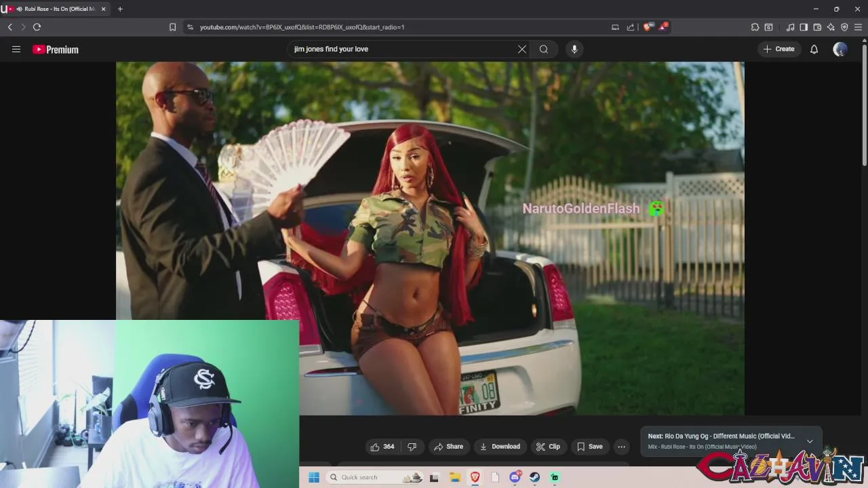The height and width of the screenshot is (488, 868).
Task: Open Brave Wallet icon
Action: [x=817, y=27]
